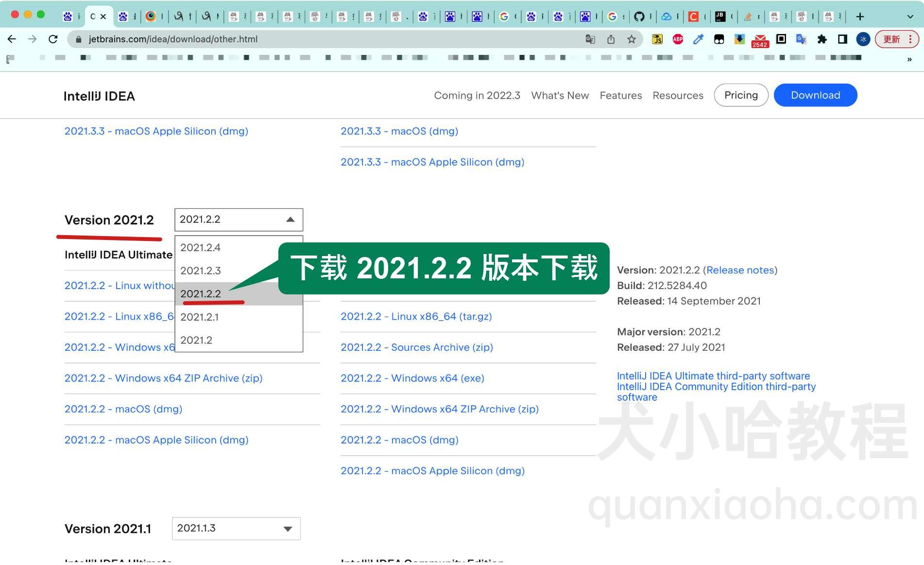Select 2021.2.4 from the dropdown list
Screen dimensions: 924x565
[x=239, y=248]
